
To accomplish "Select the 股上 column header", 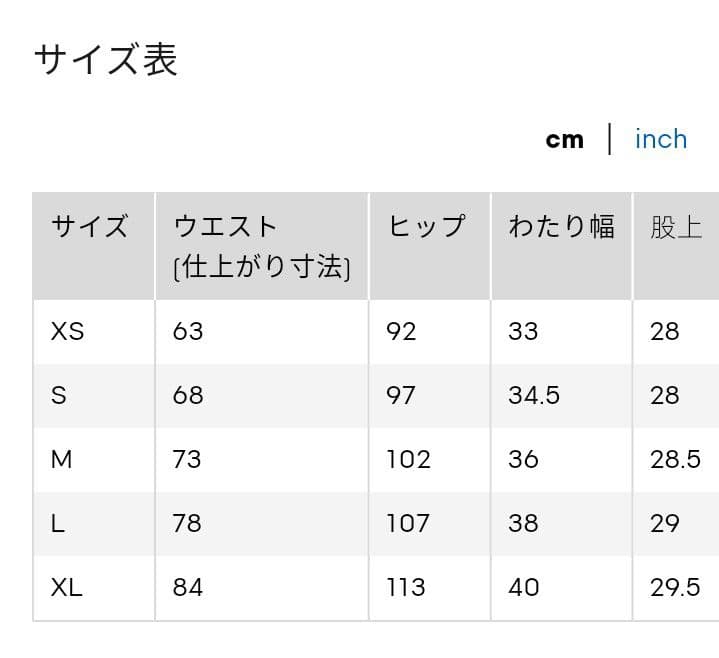I will 676,227.
